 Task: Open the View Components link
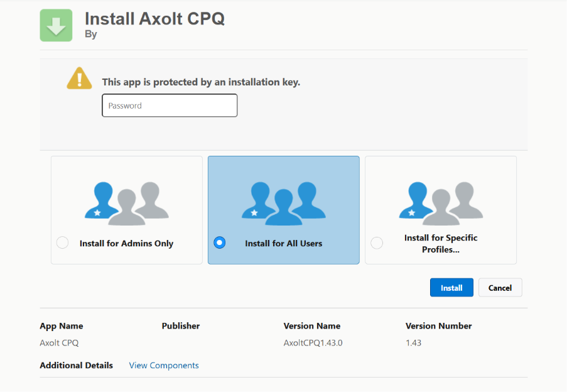(x=164, y=366)
